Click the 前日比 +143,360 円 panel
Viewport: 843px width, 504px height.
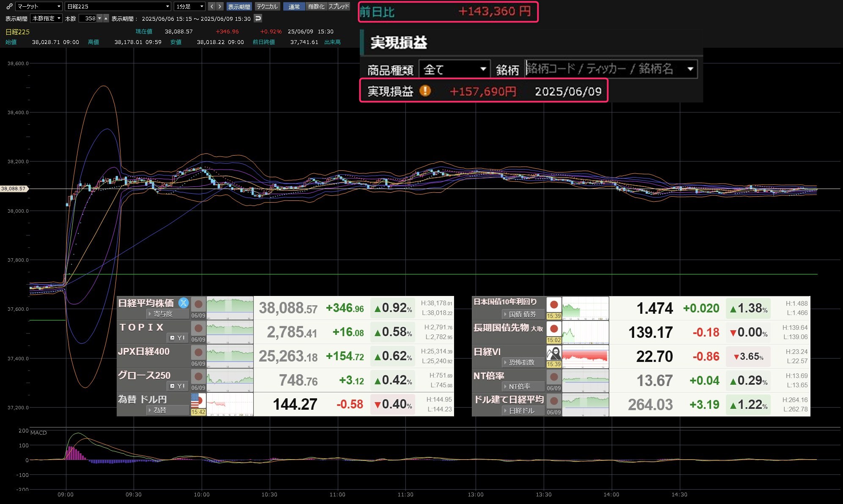point(448,12)
